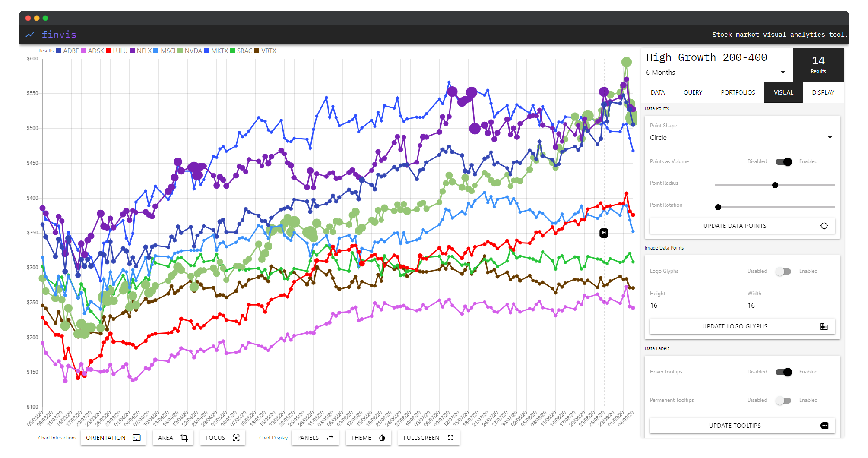This screenshot has height=458, width=868.
Task: Click the Point Radius slider handle
Action: [775, 185]
